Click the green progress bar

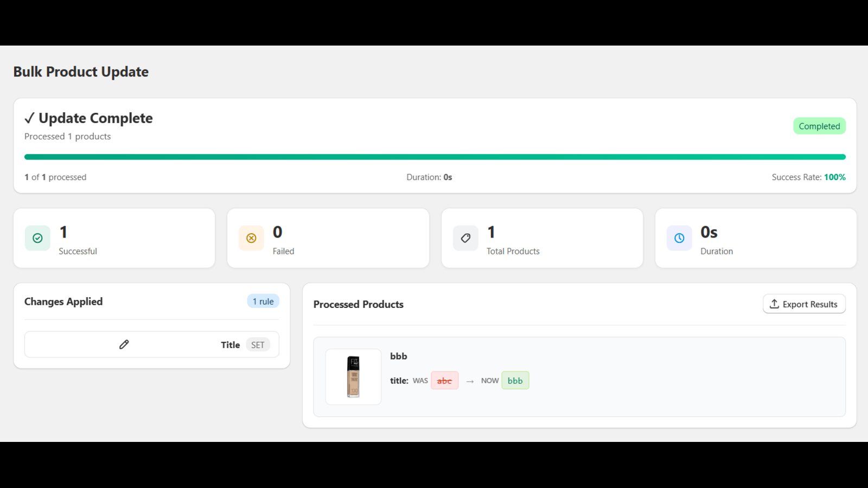point(434,157)
